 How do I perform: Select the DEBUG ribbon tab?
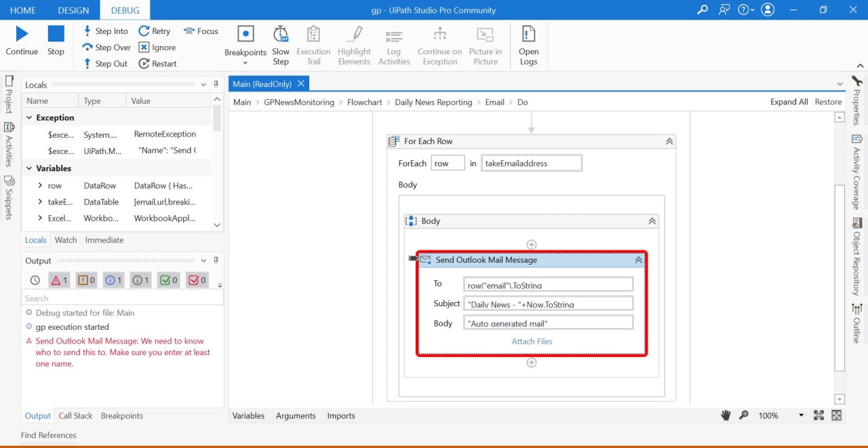pyautogui.click(x=125, y=10)
